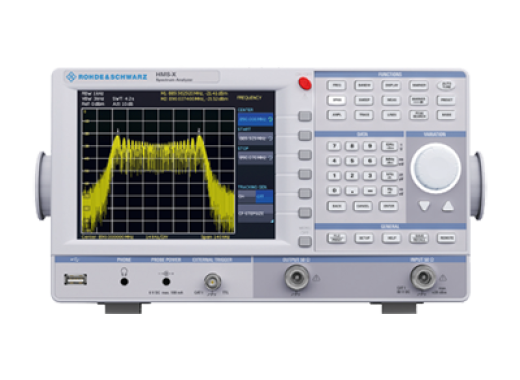This screenshot has width=520, height=380.
Task: Select the START frequency field on screen
Action: click(255, 138)
